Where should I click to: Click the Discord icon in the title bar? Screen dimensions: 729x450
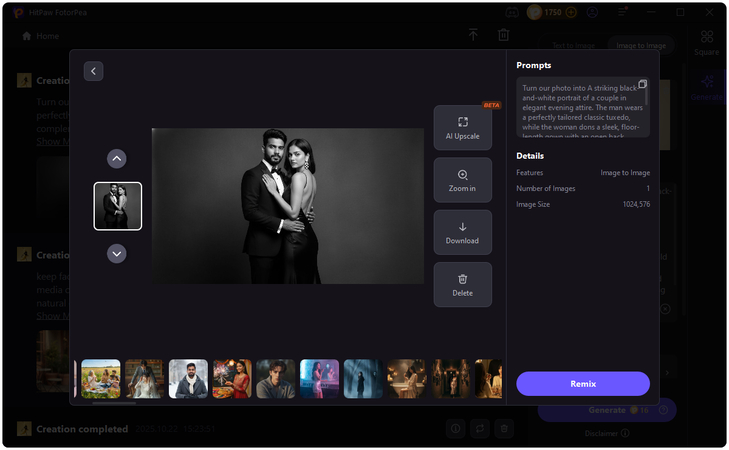click(x=512, y=13)
